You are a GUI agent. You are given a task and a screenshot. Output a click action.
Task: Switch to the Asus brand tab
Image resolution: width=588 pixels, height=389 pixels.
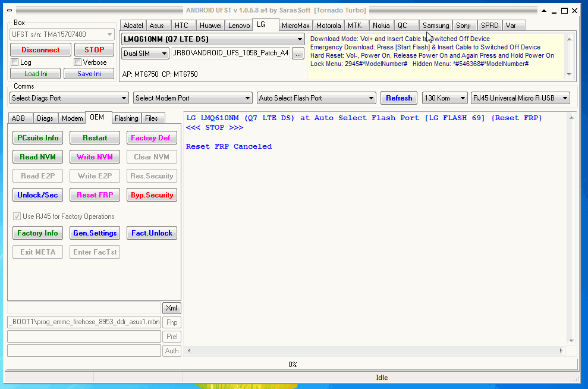coord(157,26)
